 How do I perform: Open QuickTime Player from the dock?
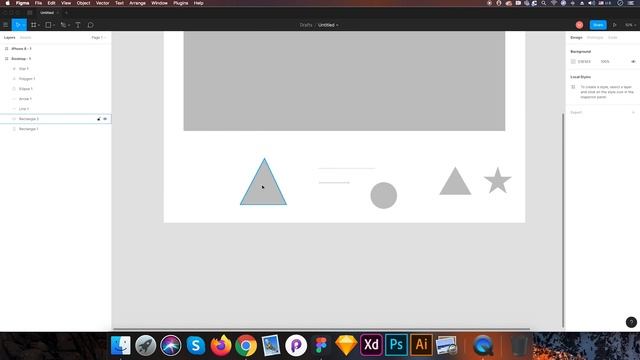tap(483, 345)
